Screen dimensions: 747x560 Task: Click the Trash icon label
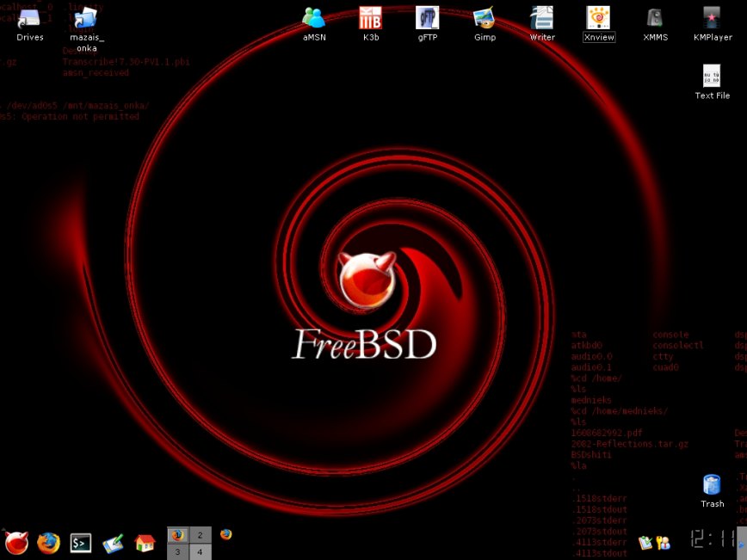click(713, 503)
